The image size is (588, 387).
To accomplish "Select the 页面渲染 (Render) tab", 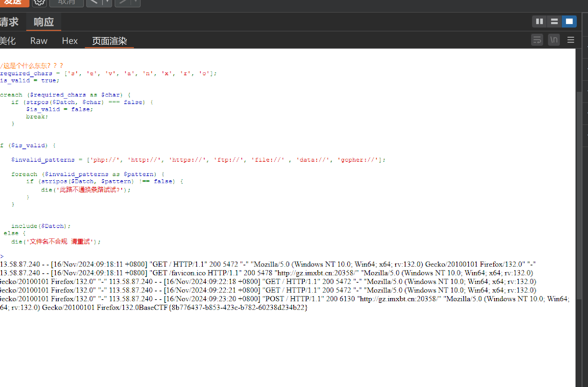I will [110, 41].
